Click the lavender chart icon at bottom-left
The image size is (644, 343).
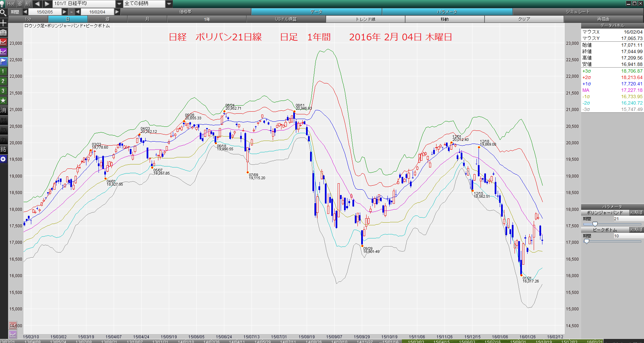click(12, 334)
